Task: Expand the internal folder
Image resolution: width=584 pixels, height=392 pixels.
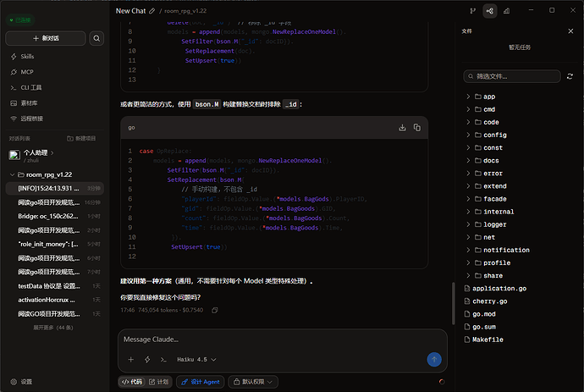Action: tap(468, 212)
